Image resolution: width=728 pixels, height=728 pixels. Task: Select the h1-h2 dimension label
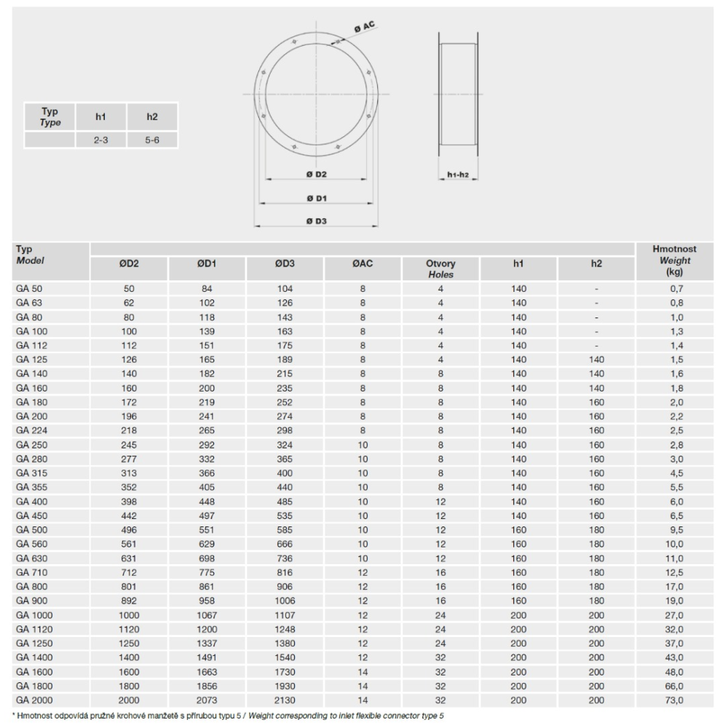pyautogui.click(x=458, y=174)
